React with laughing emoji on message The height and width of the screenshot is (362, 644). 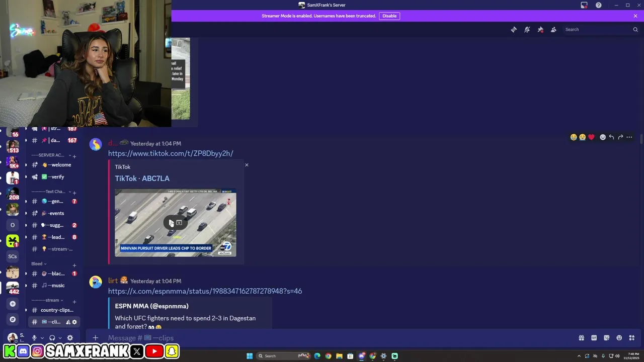pos(574,137)
